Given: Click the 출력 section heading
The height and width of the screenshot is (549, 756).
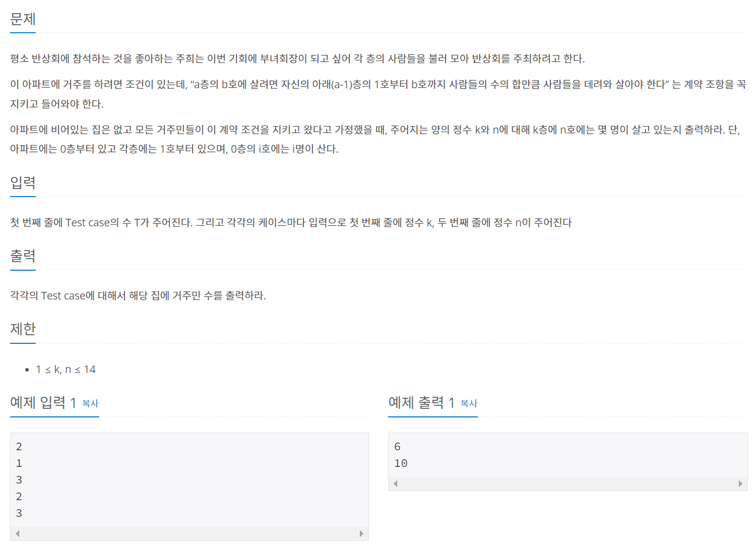Looking at the screenshot, I should [x=23, y=256].
